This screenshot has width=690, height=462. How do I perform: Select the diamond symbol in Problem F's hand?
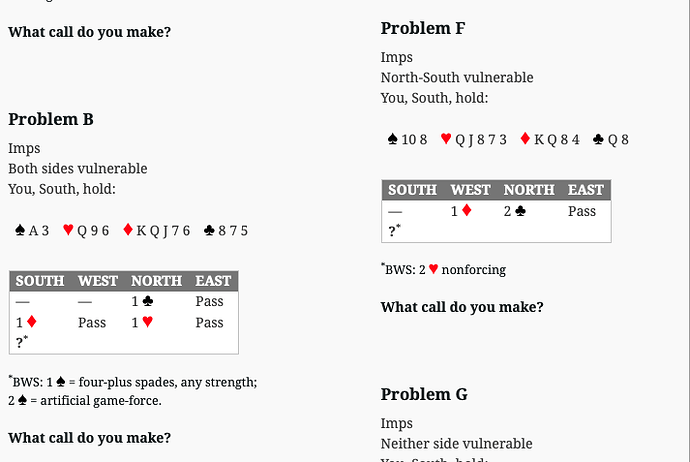pos(525,140)
